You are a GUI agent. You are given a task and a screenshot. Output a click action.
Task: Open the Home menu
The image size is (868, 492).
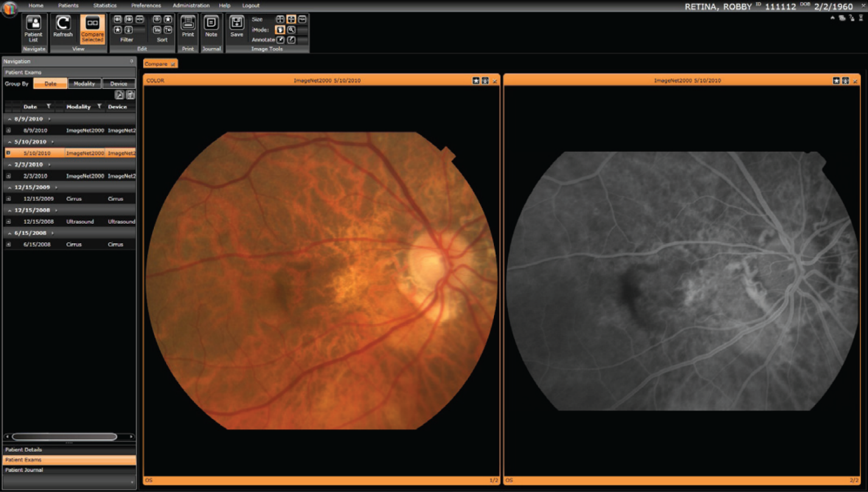pyautogui.click(x=36, y=5)
